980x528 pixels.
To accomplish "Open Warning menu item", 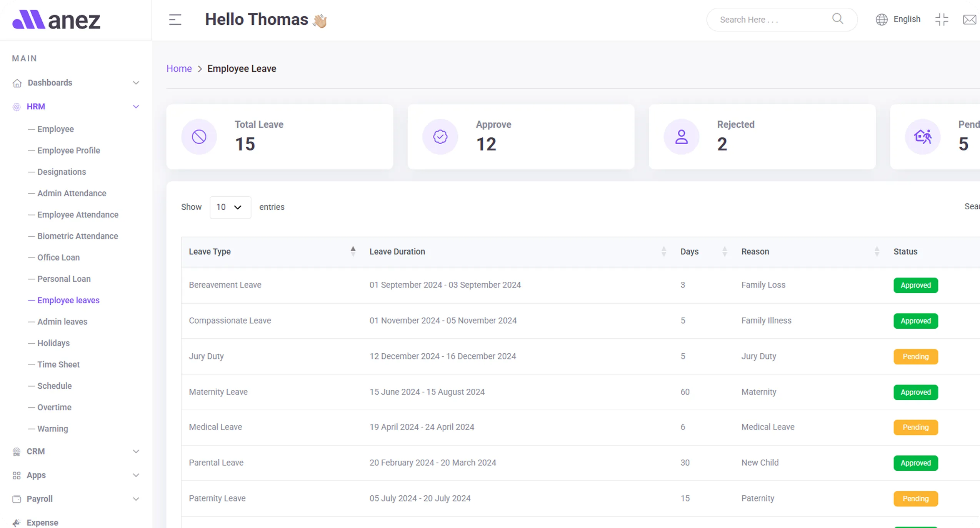I will click(52, 429).
